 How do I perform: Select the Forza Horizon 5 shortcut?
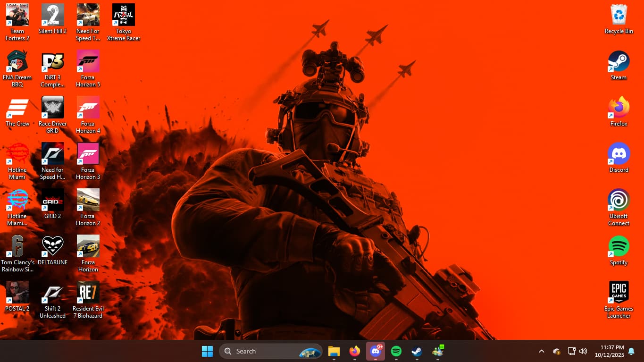coord(88,62)
